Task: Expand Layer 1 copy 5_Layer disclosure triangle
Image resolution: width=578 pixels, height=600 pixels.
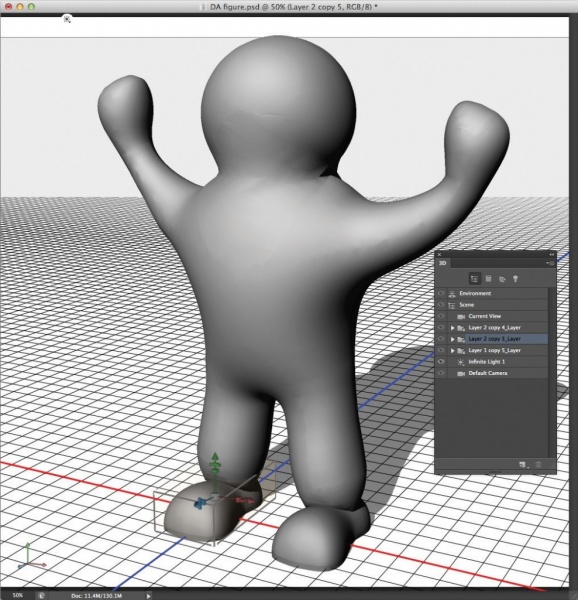Action: pos(452,351)
